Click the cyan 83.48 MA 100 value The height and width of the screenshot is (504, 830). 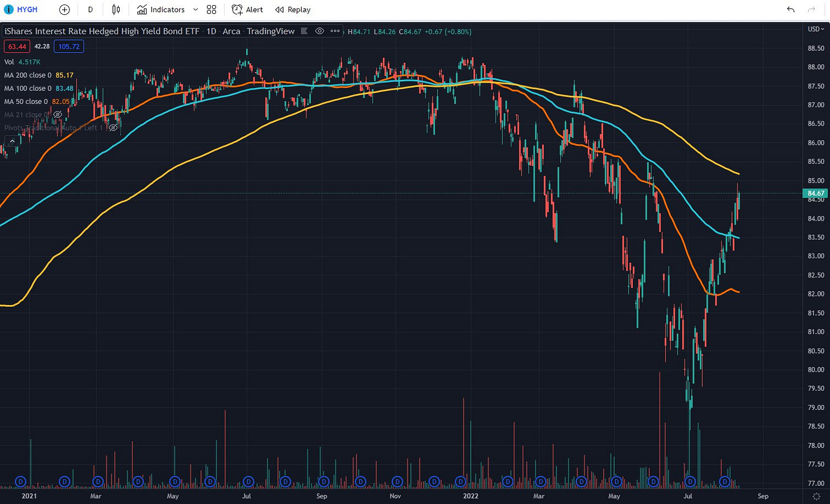point(64,88)
